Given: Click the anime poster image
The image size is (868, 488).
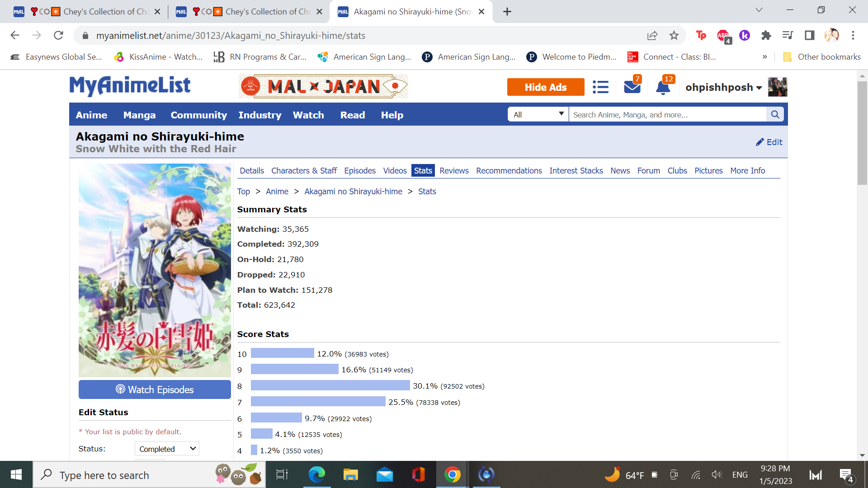Looking at the screenshot, I should click(x=155, y=270).
